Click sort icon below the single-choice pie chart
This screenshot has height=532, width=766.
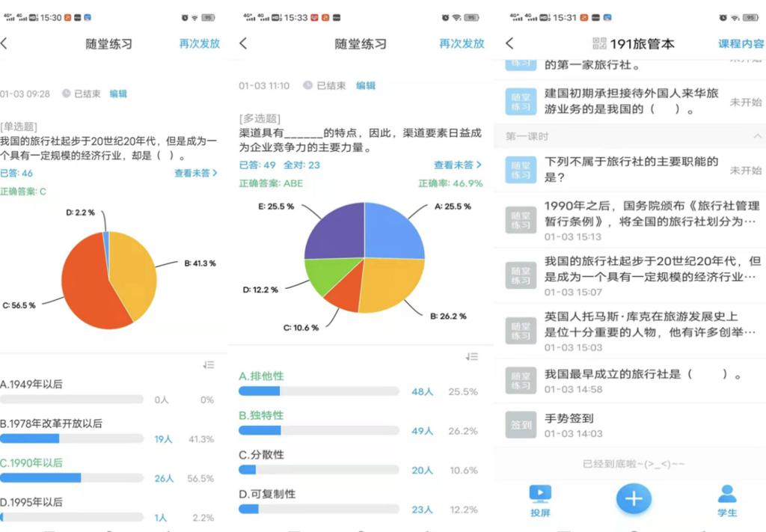pos(209,364)
